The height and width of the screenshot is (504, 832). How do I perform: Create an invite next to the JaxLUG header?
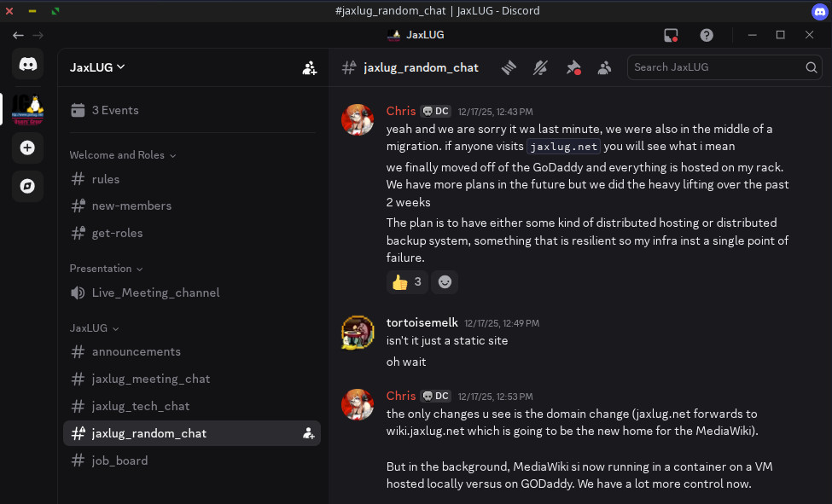point(309,68)
